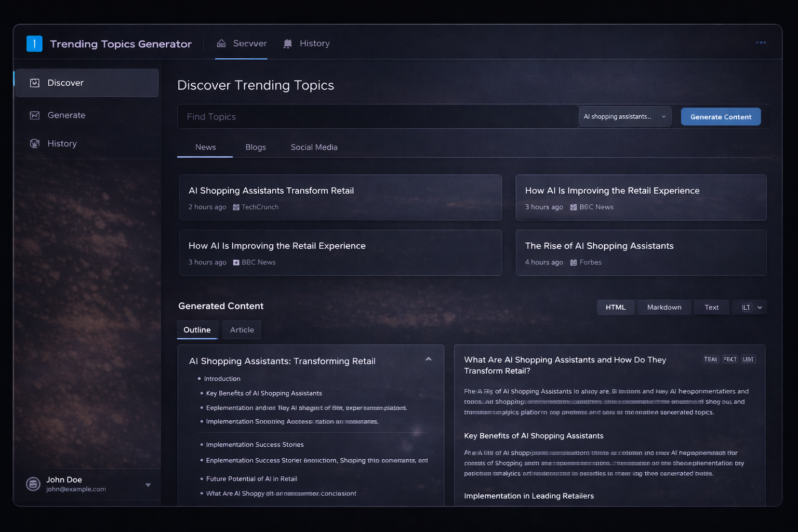Select the Introduction outline item

point(222,379)
